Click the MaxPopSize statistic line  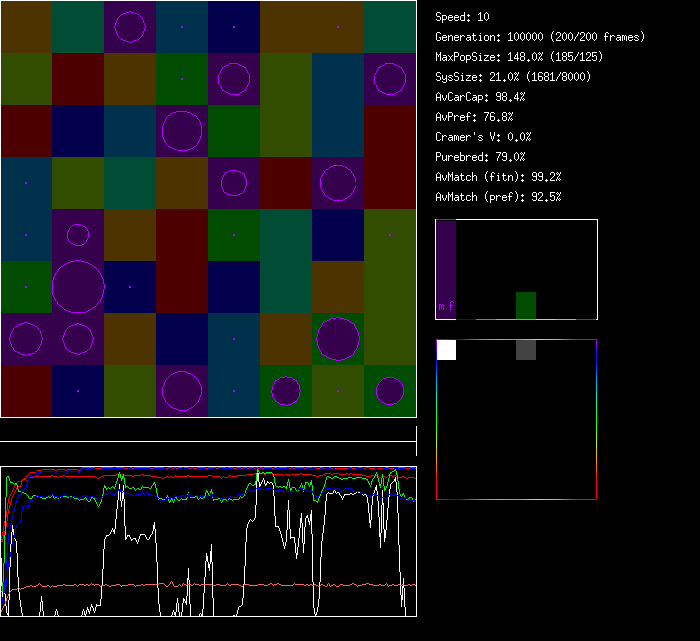click(519, 57)
